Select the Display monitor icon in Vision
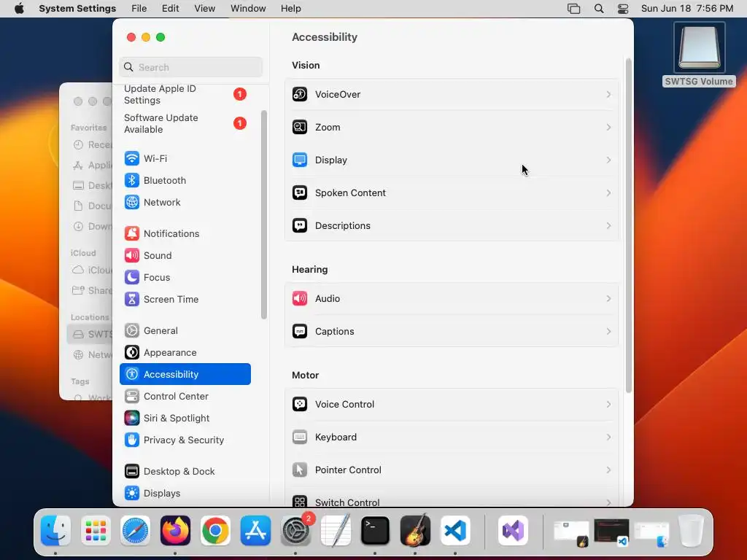 coord(300,160)
